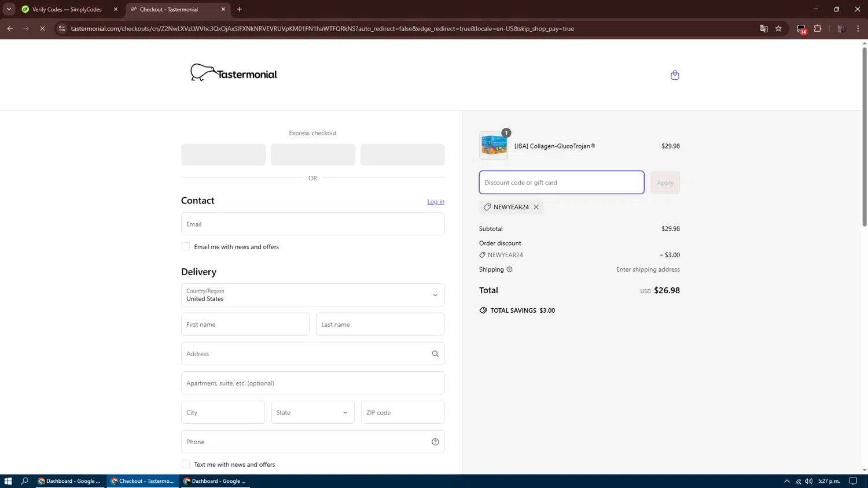Focus the Address field
The height and width of the screenshot is (488, 868).
tap(313, 354)
